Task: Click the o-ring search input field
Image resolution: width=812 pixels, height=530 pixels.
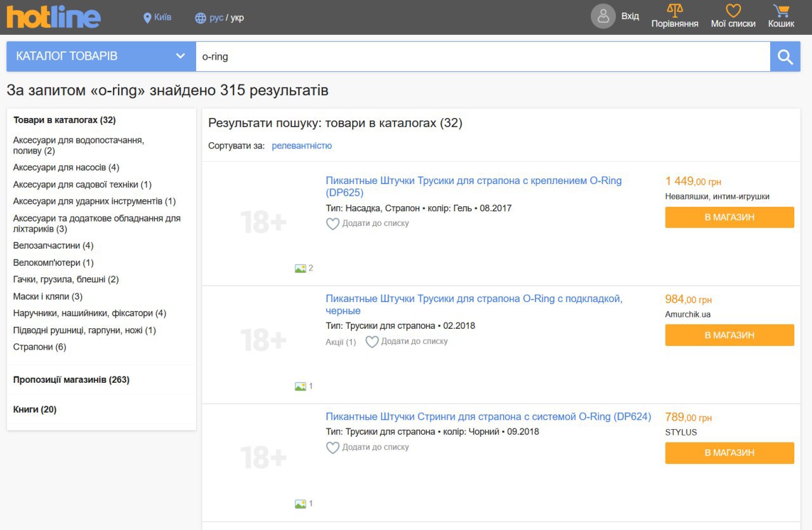Action: coord(483,56)
